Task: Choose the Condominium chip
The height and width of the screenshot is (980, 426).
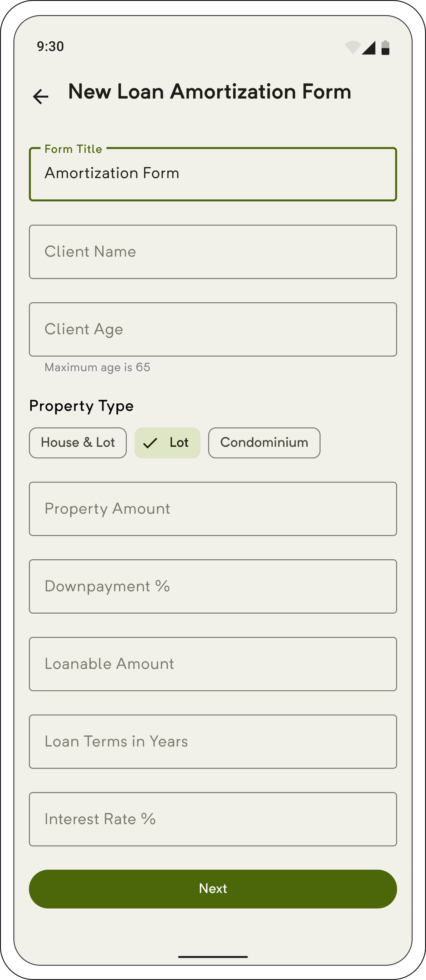Action: pyautogui.click(x=264, y=443)
